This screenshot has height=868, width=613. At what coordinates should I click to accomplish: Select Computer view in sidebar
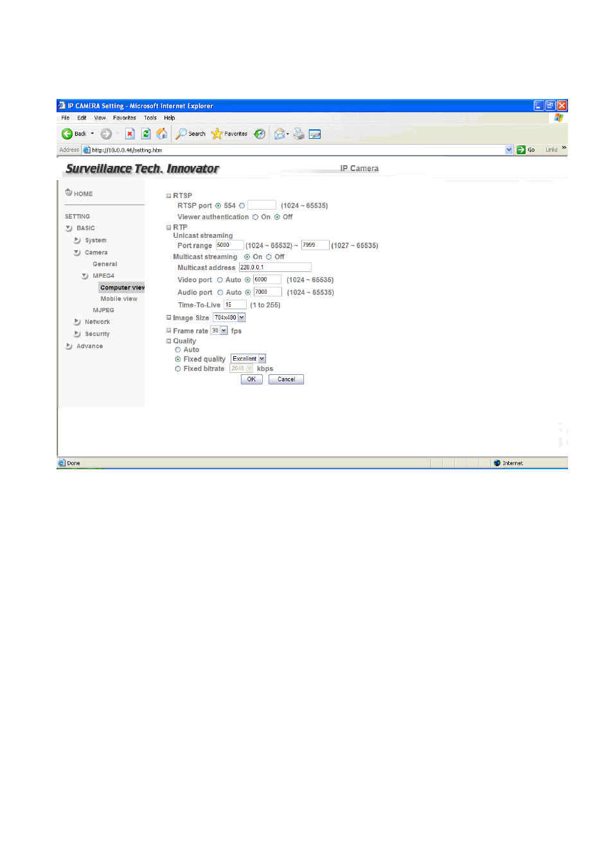click(122, 287)
